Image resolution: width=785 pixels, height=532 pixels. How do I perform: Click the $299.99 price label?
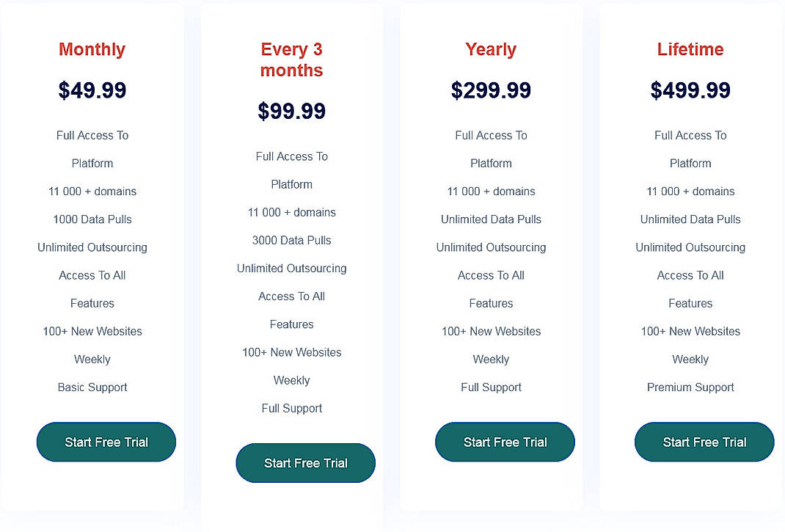(491, 90)
